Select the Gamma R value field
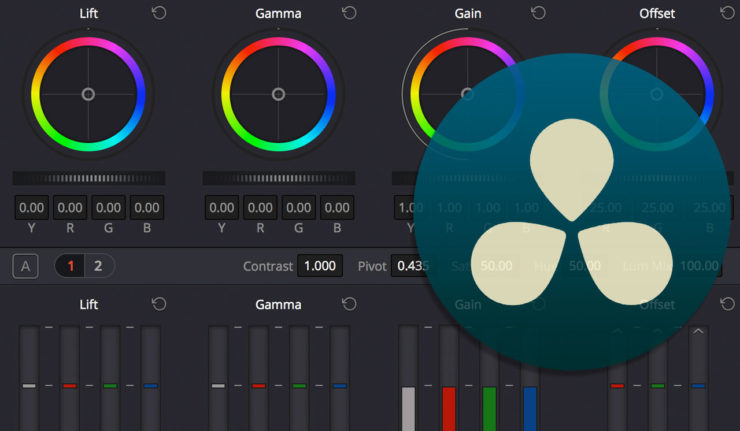Viewport: 740px width, 431px height. (260, 208)
